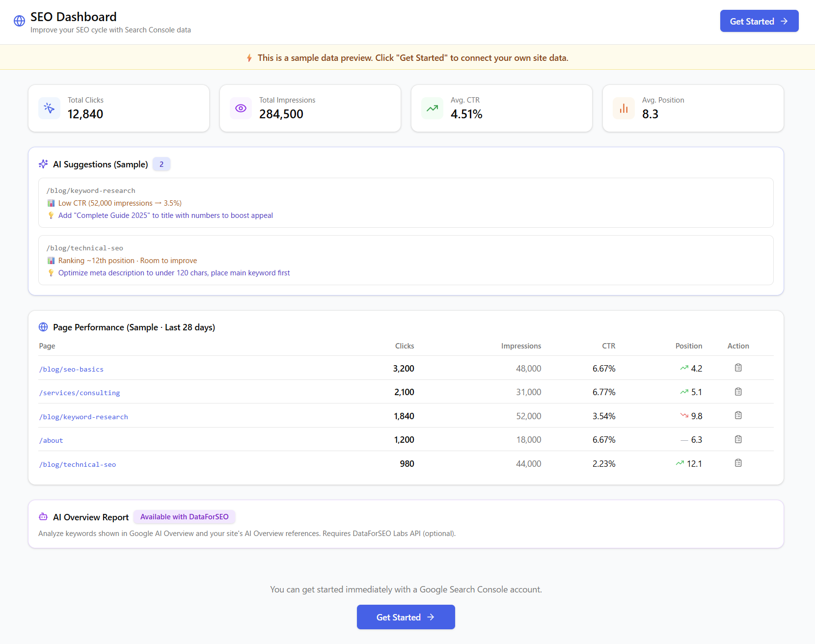Open the /services/consulting page link

point(80,393)
